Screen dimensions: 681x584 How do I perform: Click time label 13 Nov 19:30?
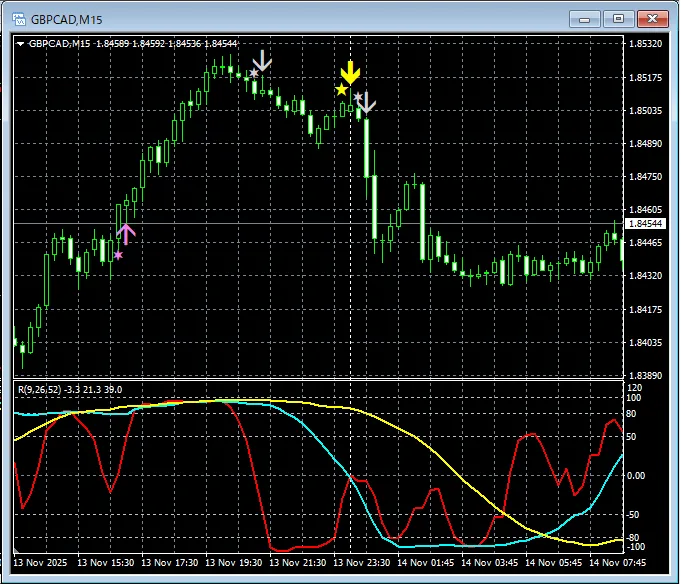click(x=234, y=563)
